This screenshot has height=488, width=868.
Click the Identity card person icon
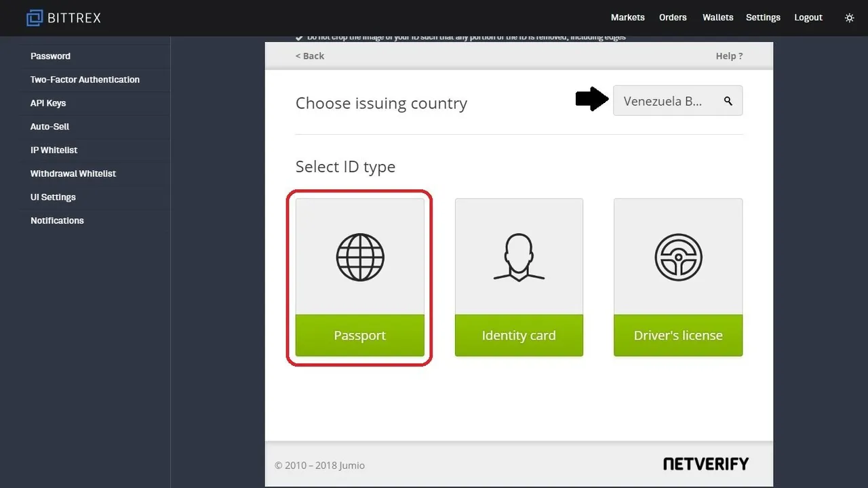(519, 257)
